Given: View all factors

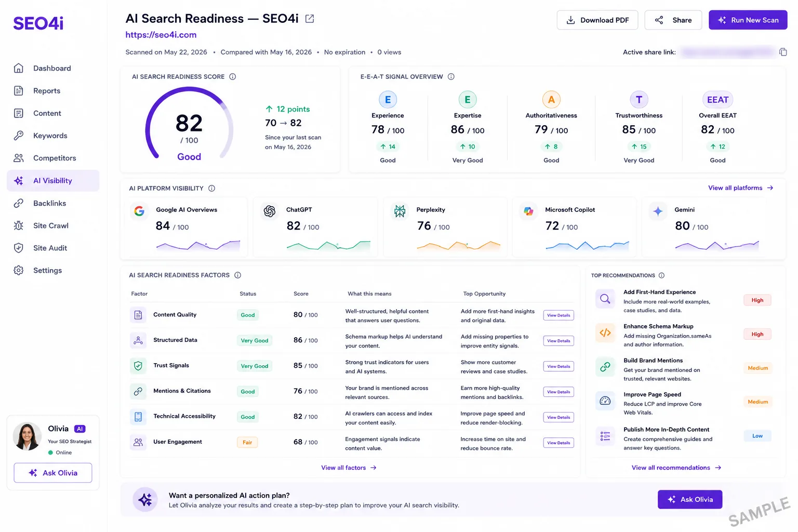Looking at the screenshot, I should [349, 468].
